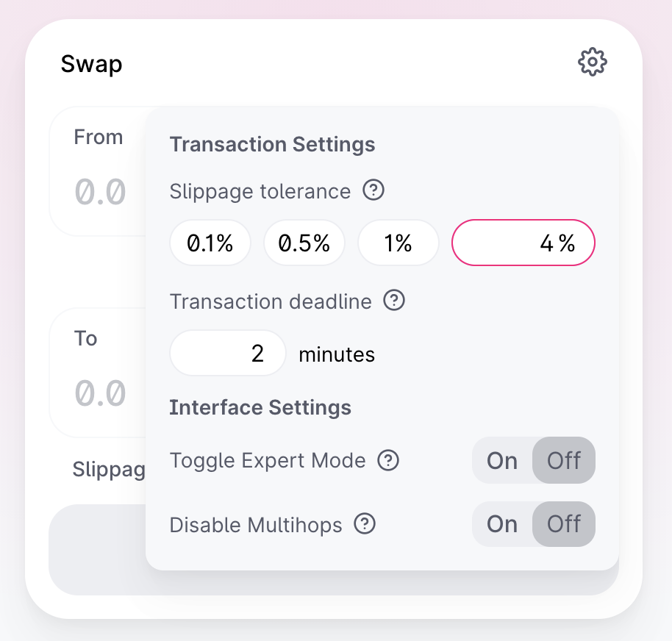This screenshot has height=641, width=672.
Task: Click Disable Multihops help icon
Action: click(365, 524)
